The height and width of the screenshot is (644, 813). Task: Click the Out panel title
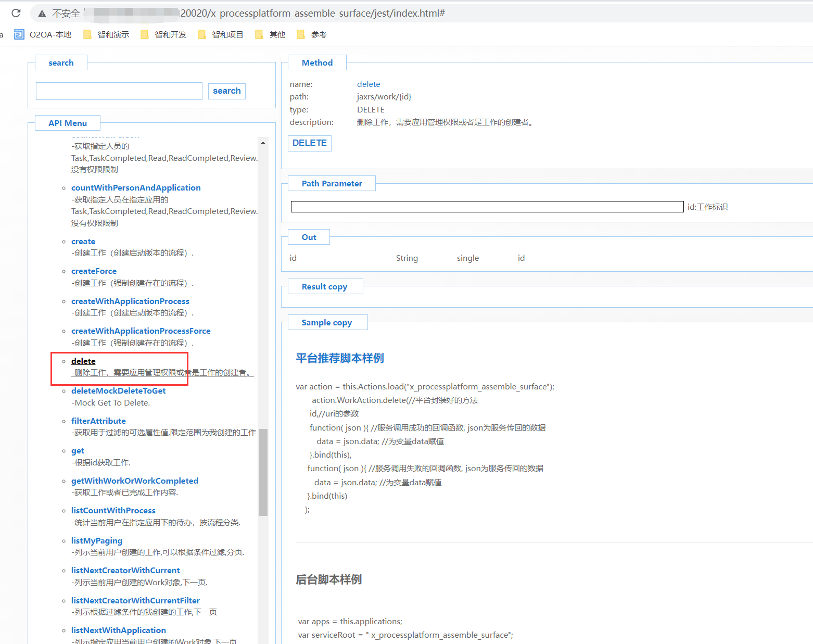[x=309, y=237]
